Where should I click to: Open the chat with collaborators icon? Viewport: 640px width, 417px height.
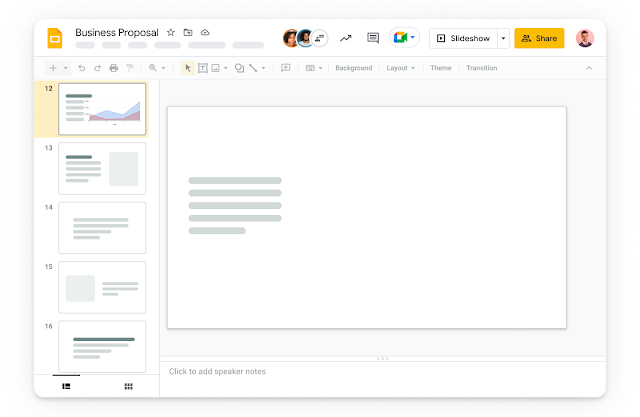pyautogui.click(x=320, y=38)
